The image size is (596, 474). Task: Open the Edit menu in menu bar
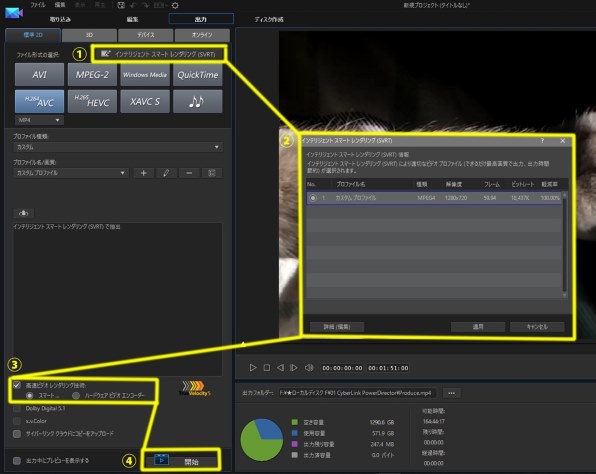tap(60, 5)
